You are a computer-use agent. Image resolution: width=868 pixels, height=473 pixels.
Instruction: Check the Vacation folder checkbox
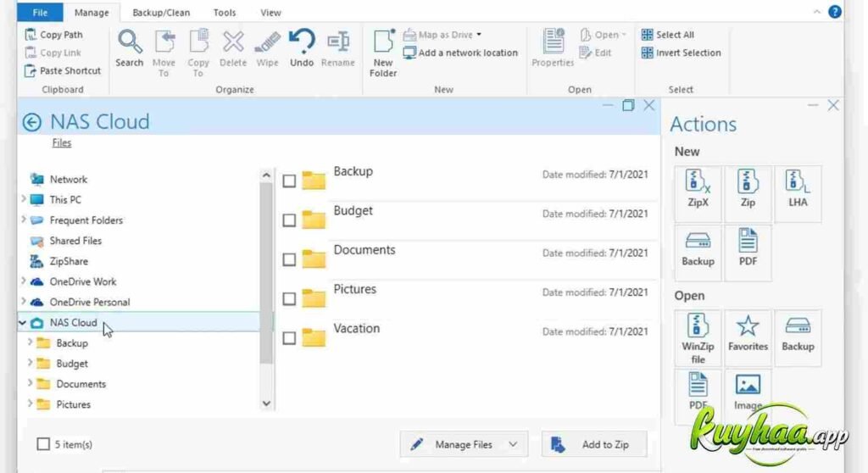(289, 338)
